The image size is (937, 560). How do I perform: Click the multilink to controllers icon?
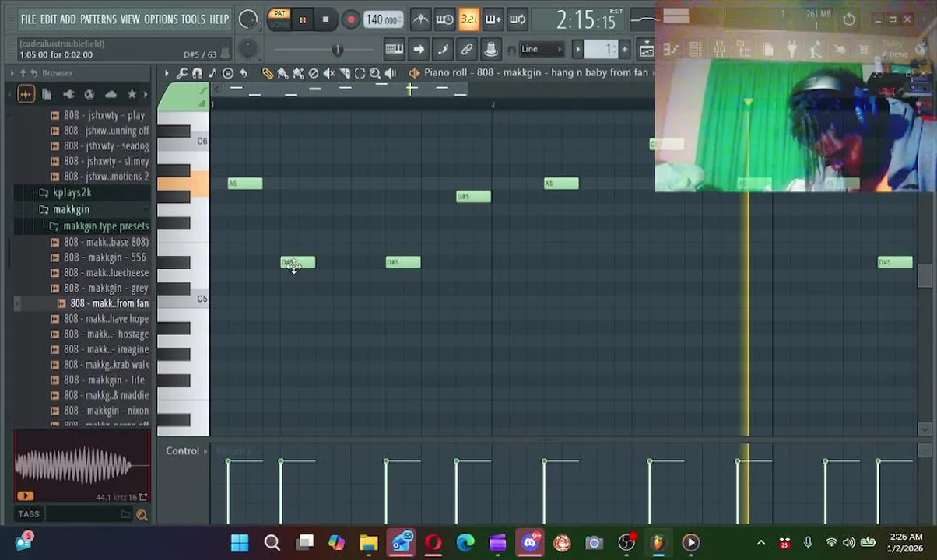point(491,50)
